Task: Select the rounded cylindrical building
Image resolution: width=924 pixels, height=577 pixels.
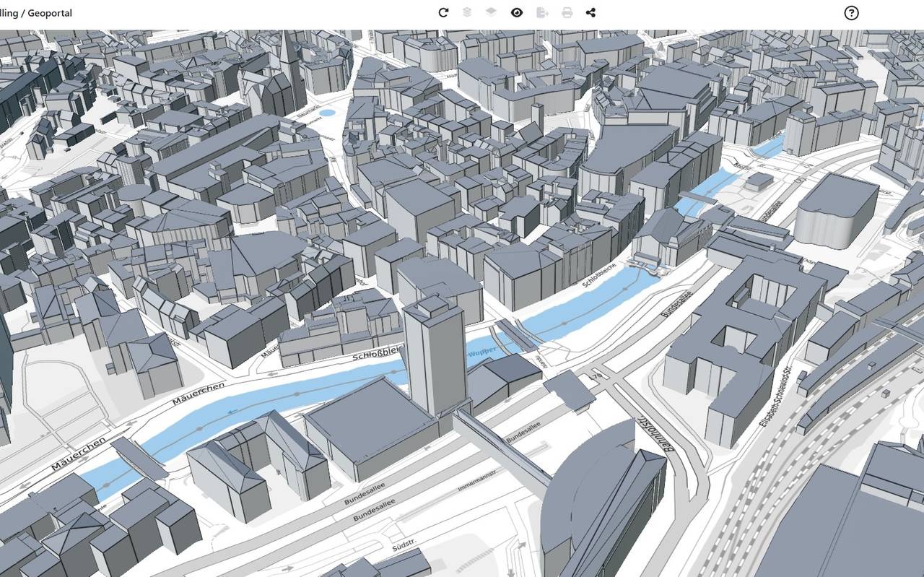Action: point(836,209)
